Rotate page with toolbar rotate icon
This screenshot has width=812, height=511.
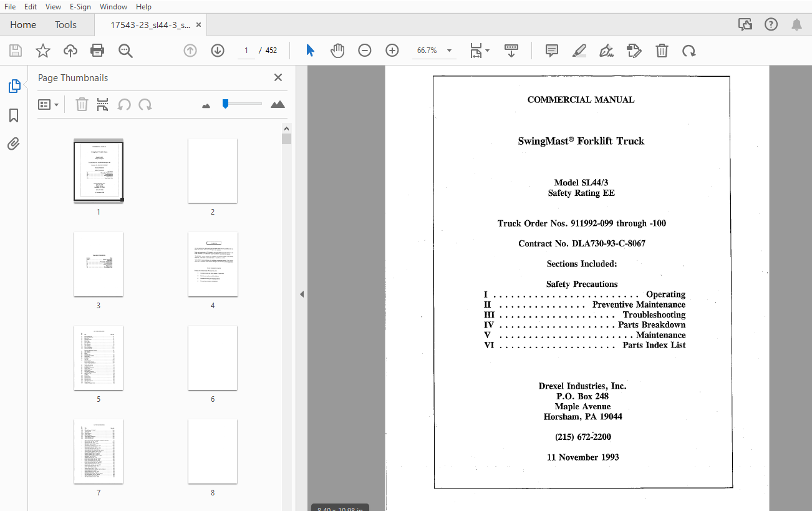point(689,51)
